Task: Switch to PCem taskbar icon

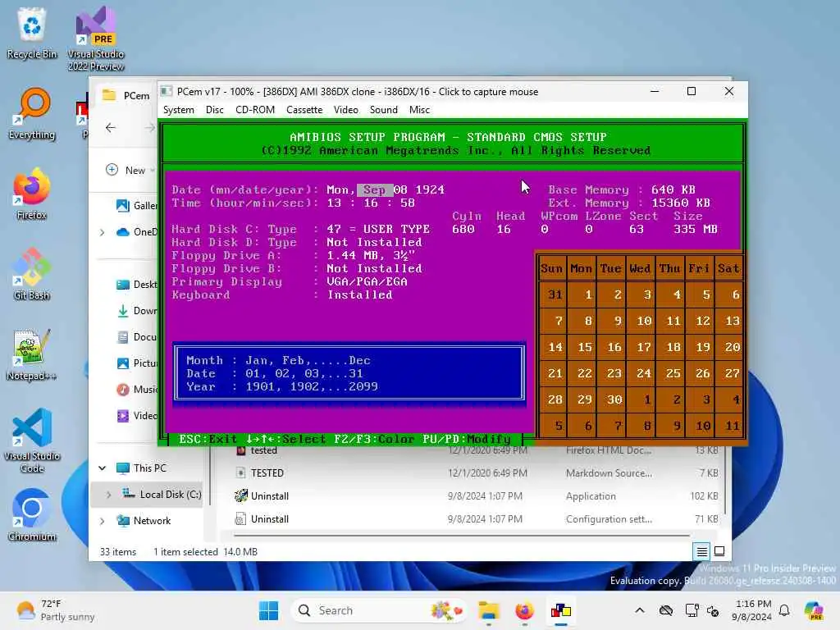Action: [561, 610]
